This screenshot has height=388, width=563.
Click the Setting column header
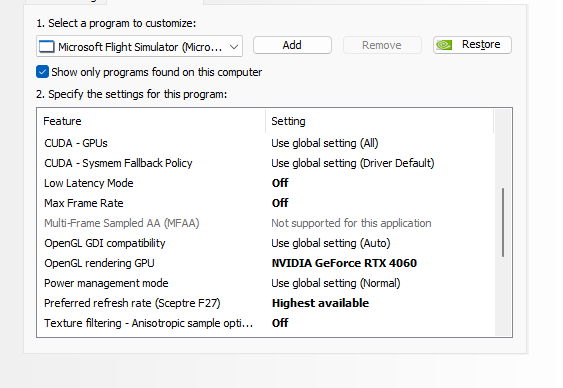[x=288, y=121]
